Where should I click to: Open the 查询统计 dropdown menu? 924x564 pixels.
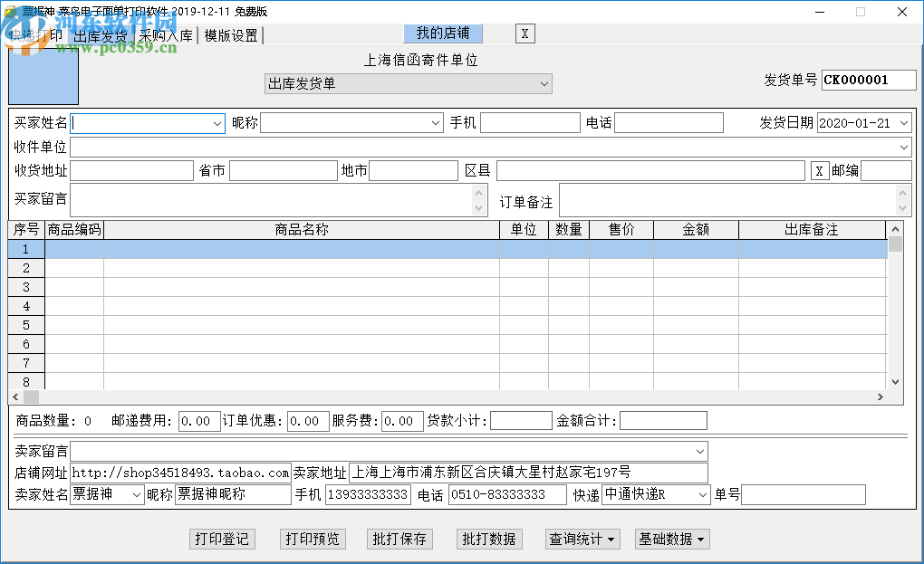(582, 539)
